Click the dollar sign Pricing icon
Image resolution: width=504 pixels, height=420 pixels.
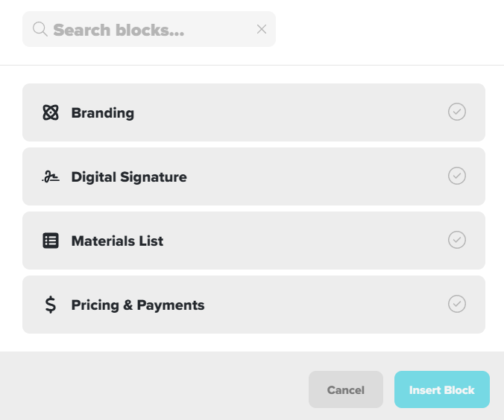point(51,305)
